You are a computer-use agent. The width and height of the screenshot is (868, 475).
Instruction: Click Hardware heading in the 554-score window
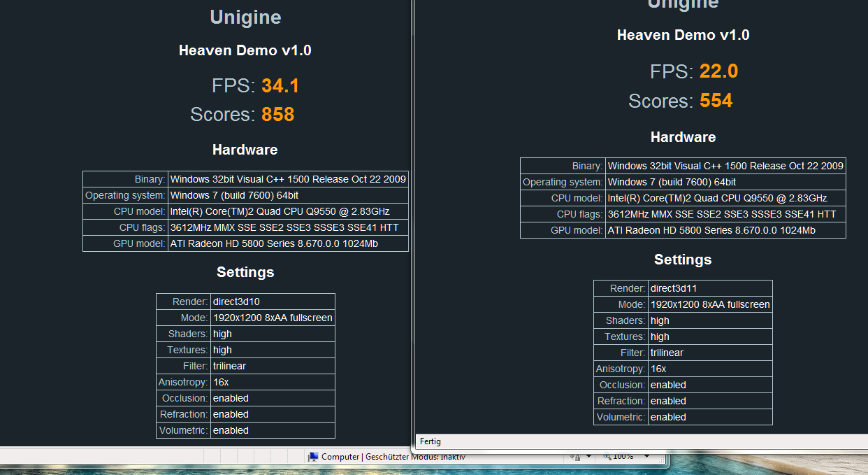[x=683, y=137]
